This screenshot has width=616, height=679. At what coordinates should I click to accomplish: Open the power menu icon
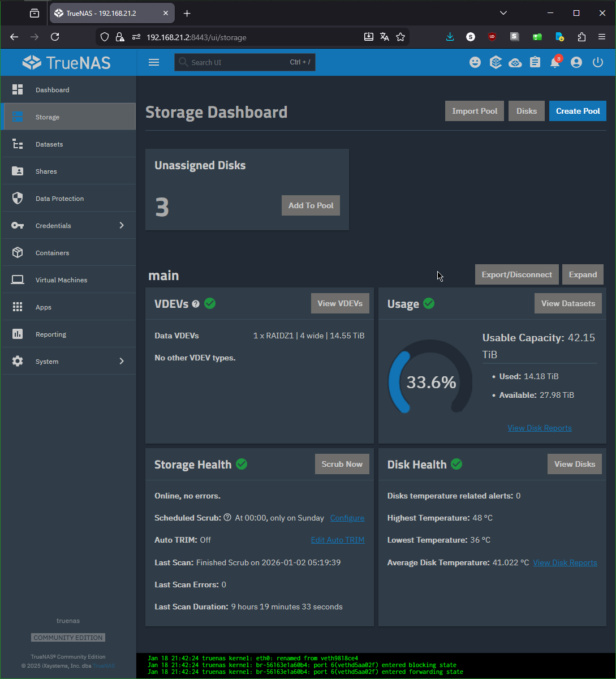tap(598, 63)
